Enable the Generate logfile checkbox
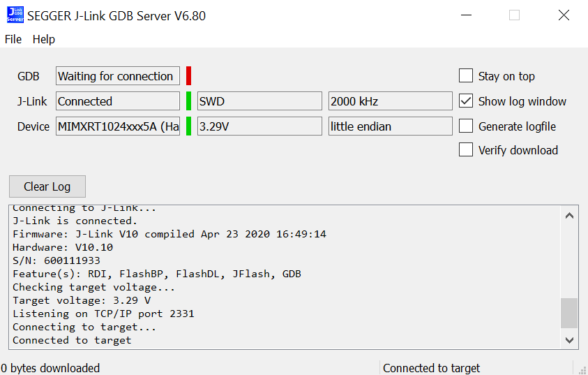 click(x=466, y=126)
